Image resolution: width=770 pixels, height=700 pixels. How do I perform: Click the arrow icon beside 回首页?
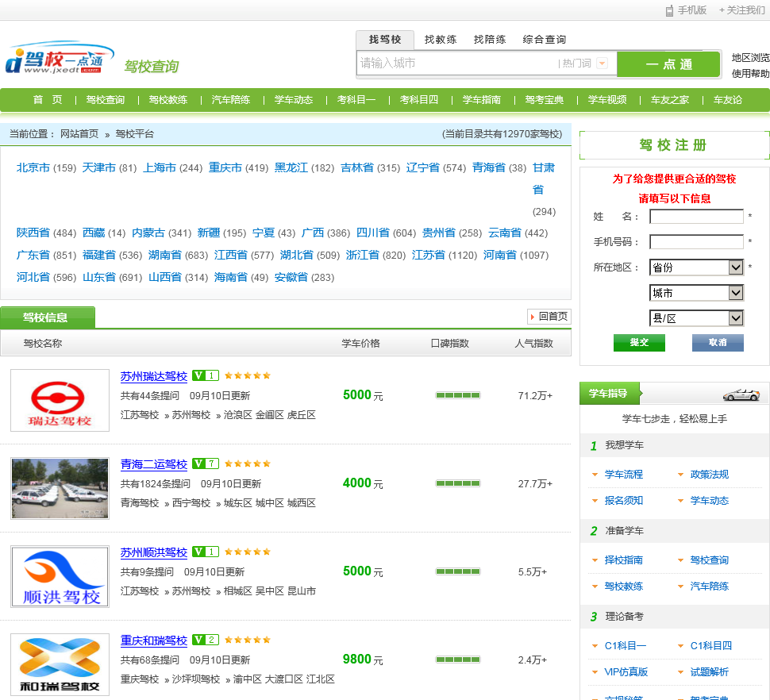533,317
